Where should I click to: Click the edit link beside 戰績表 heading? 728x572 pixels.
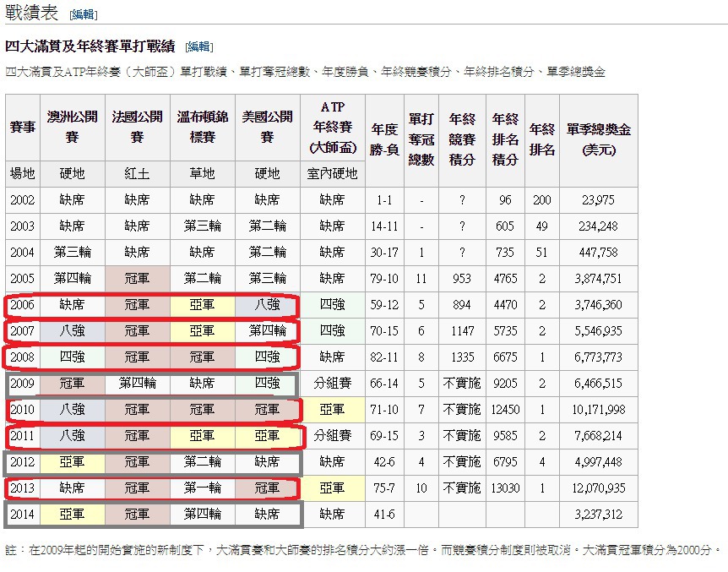coord(83,14)
